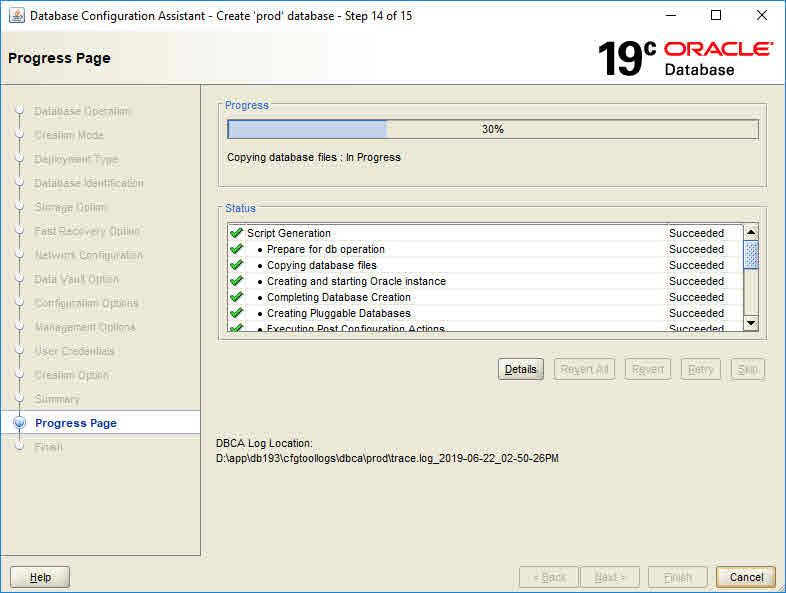The image size is (786, 593).
Task: Open the Help window
Action: pyautogui.click(x=40, y=577)
